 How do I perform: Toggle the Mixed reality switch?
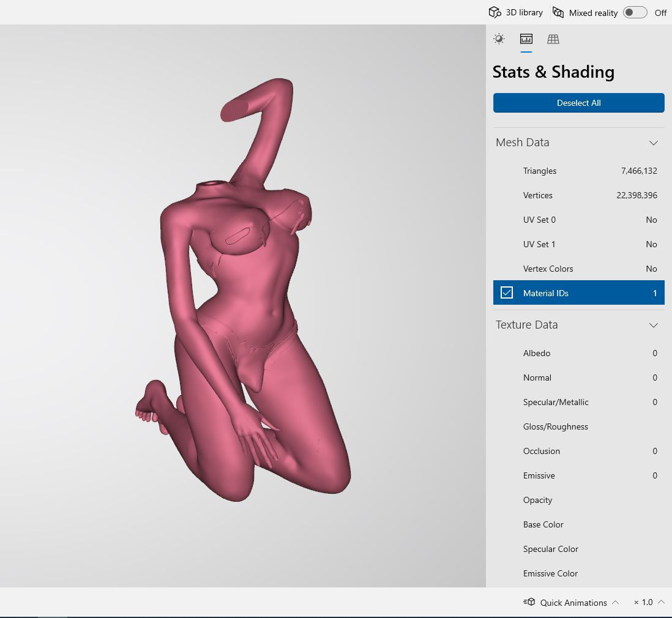pyautogui.click(x=635, y=12)
